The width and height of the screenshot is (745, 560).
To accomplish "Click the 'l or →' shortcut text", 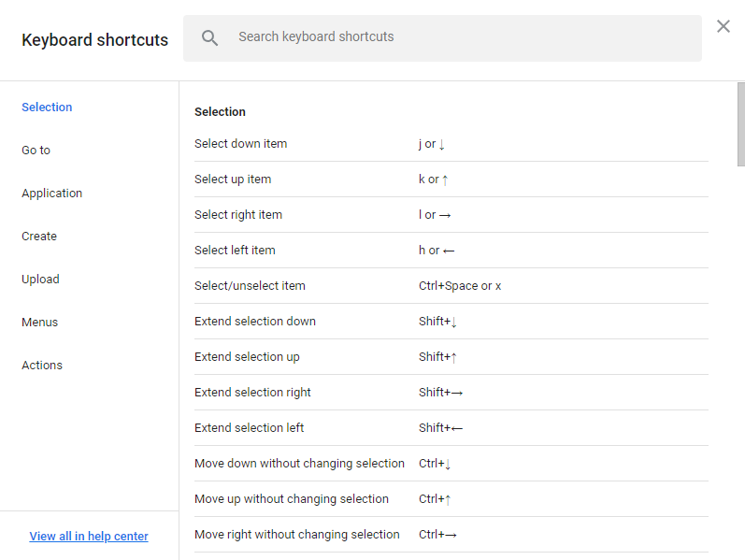I will (x=435, y=215).
